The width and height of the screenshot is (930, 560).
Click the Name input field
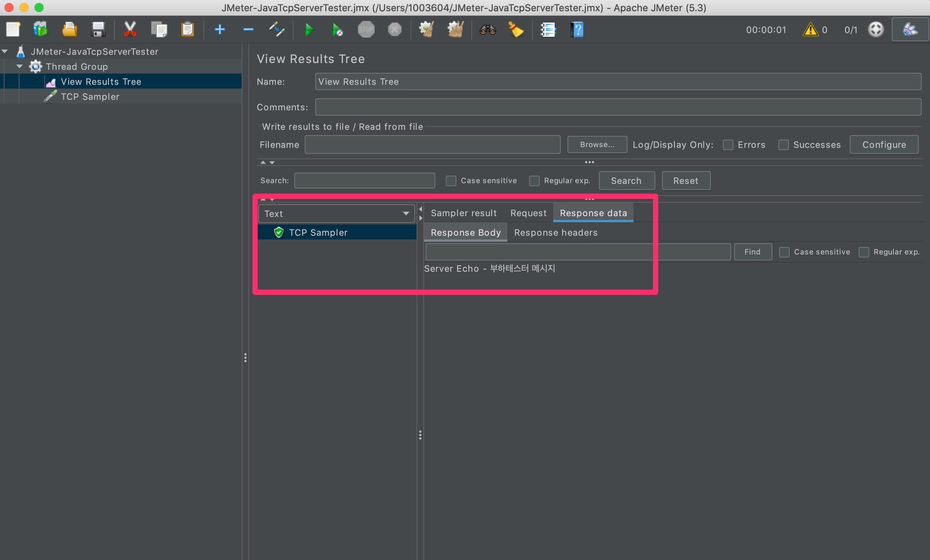point(618,81)
